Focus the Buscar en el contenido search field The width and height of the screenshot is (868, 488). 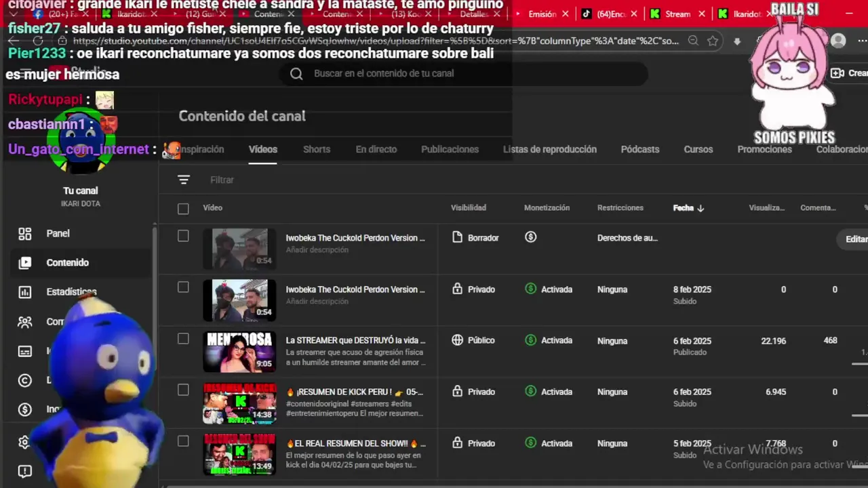464,73
